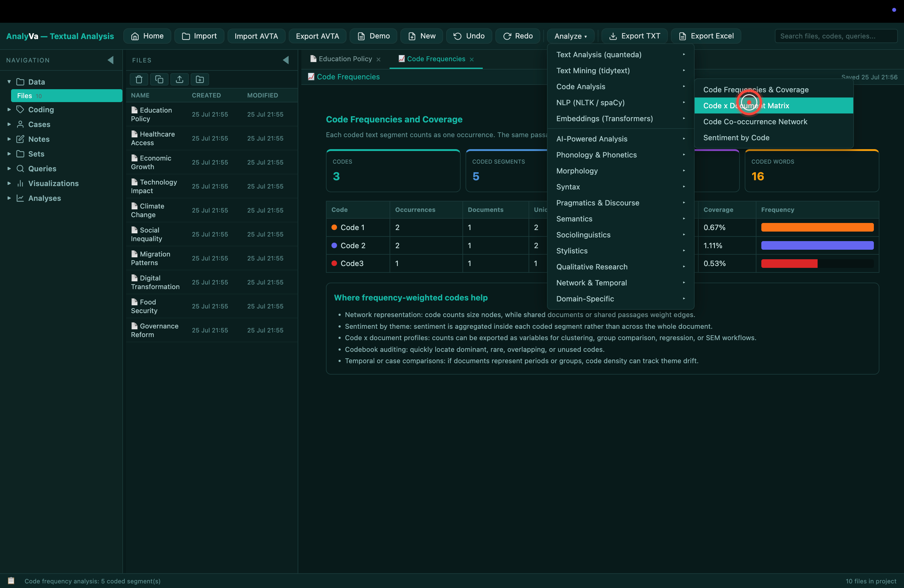Click the search files, codes, queries field

836,36
